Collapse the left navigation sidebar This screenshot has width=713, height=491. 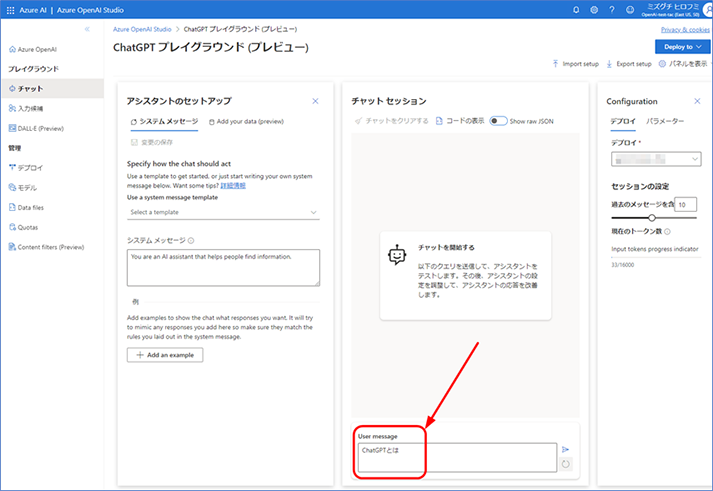(87, 29)
